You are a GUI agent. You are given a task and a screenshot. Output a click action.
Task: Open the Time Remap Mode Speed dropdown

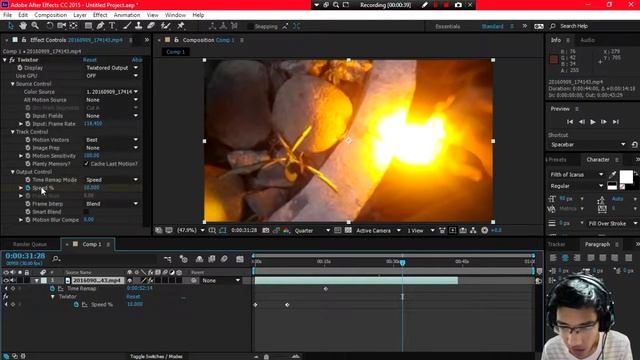pyautogui.click(x=112, y=180)
